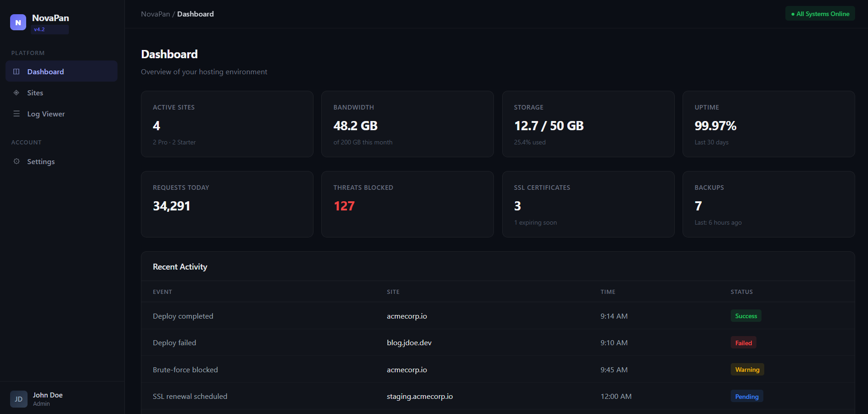The width and height of the screenshot is (868, 414).
Task: Click the Dashboard sidebar icon
Action: (17, 72)
